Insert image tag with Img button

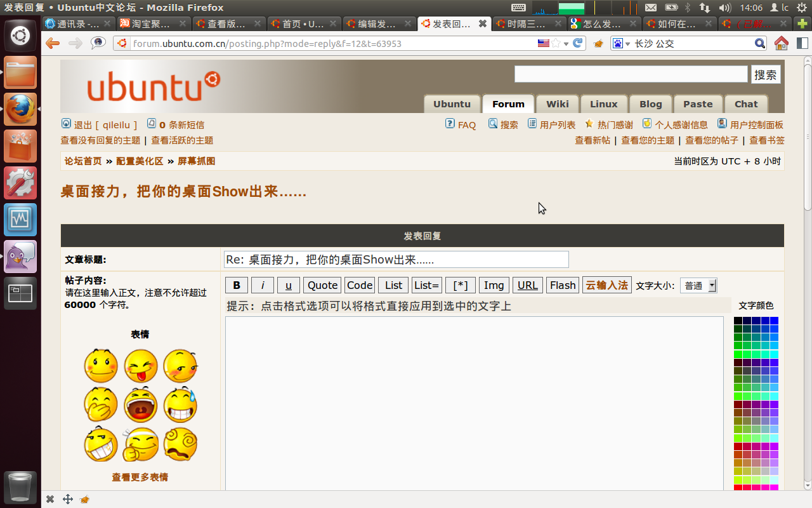(494, 285)
